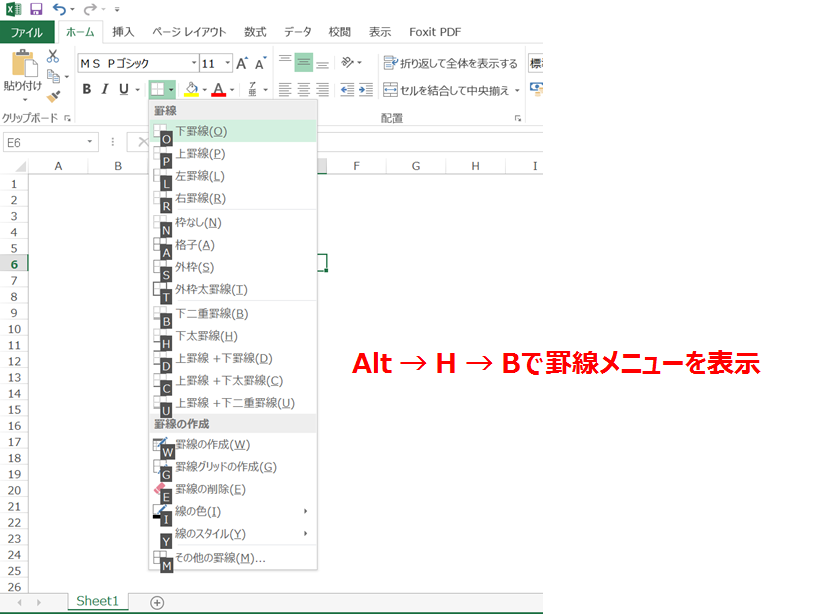Screen dimensions: 830x614
Task: Click the Decrease Font Size icon
Action: (x=260, y=64)
